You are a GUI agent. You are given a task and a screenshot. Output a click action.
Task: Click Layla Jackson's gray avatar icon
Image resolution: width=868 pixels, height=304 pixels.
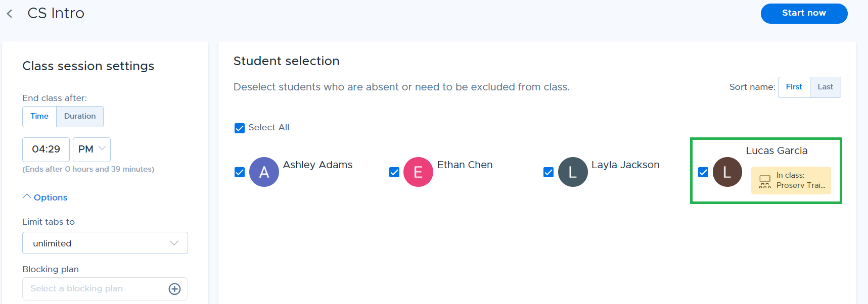click(573, 172)
